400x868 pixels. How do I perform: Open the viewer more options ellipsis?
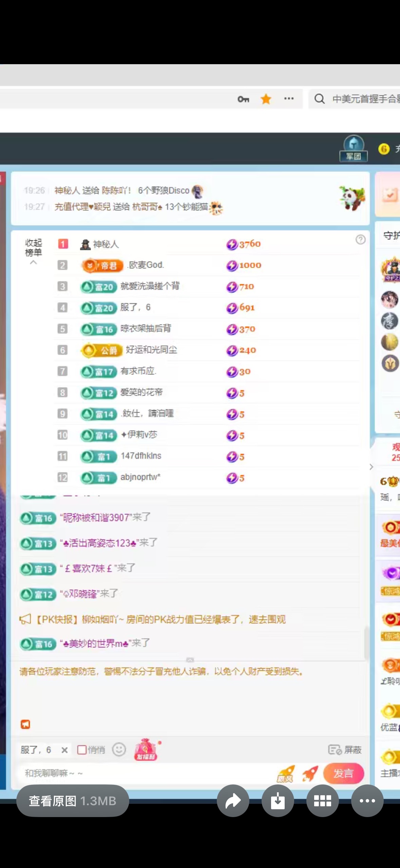[367, 801]
